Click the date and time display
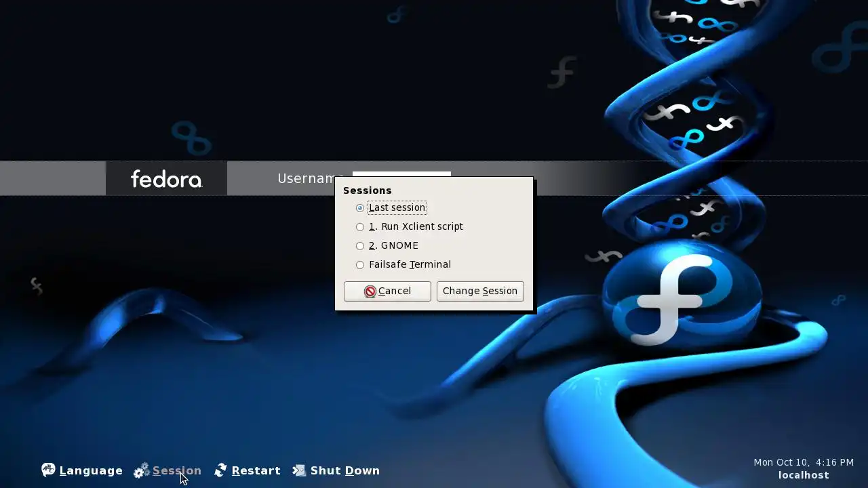Image resolution: width=868 pixels, height=488 pixels. click(x=804, y=462)
